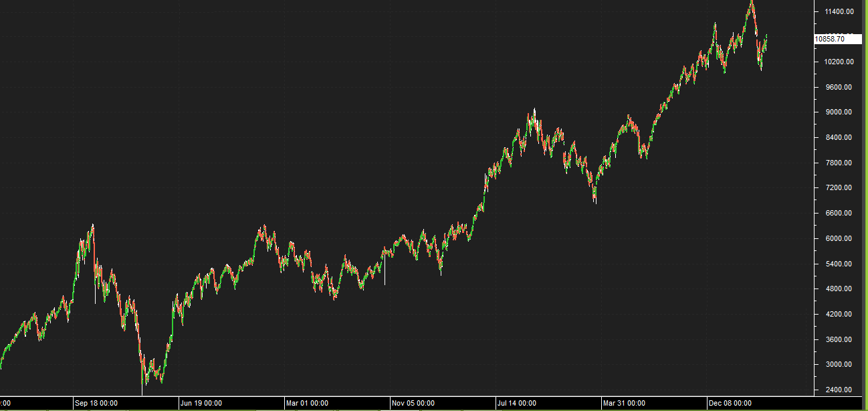Click the horizontal time axis scale
The width and height of the screenshot is (868, 411).
pyautogui.click(x=401, y=404)
